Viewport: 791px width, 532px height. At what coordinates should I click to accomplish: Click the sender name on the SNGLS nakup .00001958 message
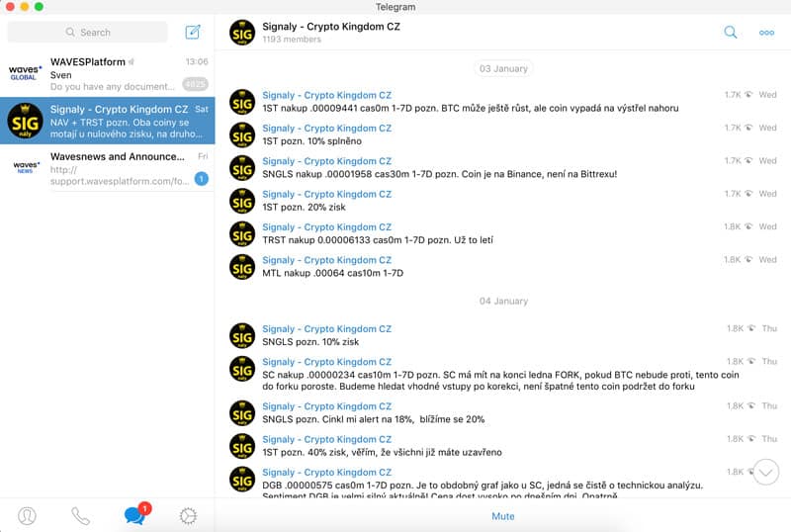tap(327, 161)
